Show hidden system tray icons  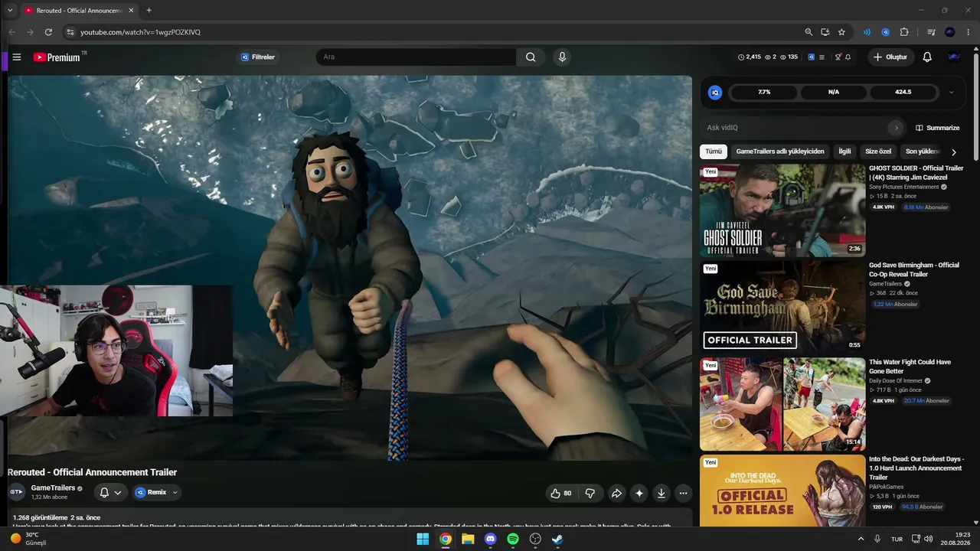click(x=861, y=540)
